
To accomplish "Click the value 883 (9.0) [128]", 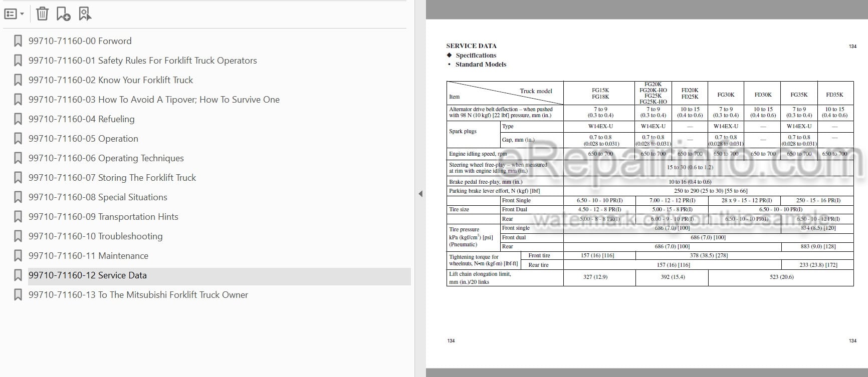I will pyautogui.click(x=818, y=246).
